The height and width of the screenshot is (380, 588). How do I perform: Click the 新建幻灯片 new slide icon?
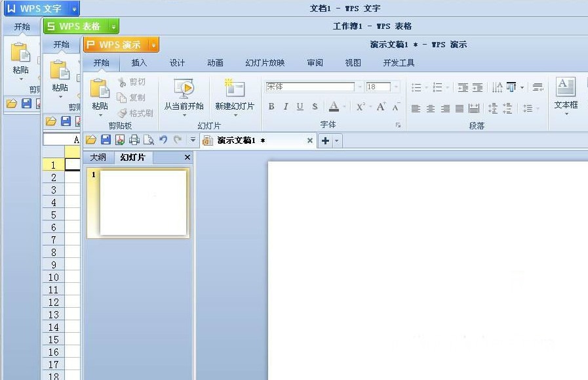[235, 89]
